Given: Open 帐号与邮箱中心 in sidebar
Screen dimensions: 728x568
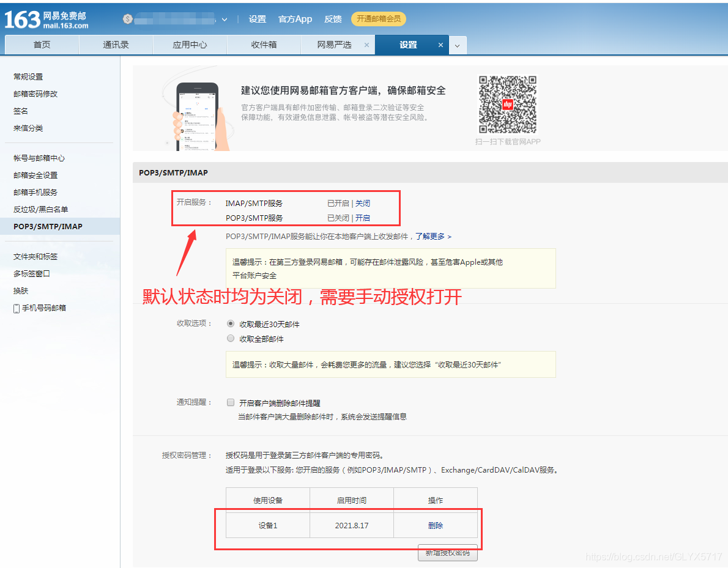Looking at the screenshot, I should pyautogui.click(x=40, y=158).
